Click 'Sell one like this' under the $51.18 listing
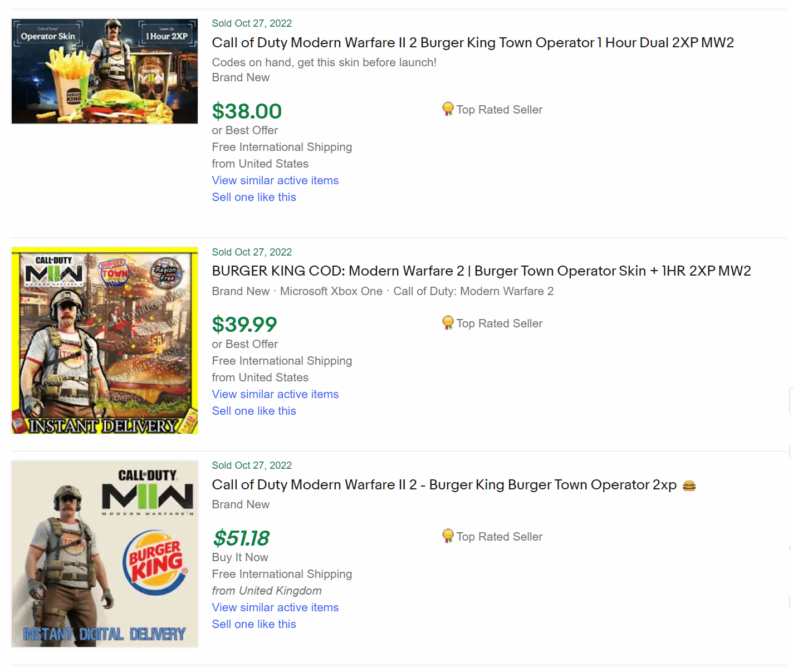Image resolution: width=793 pixels, height=672 pixels. tap(254, 624)
